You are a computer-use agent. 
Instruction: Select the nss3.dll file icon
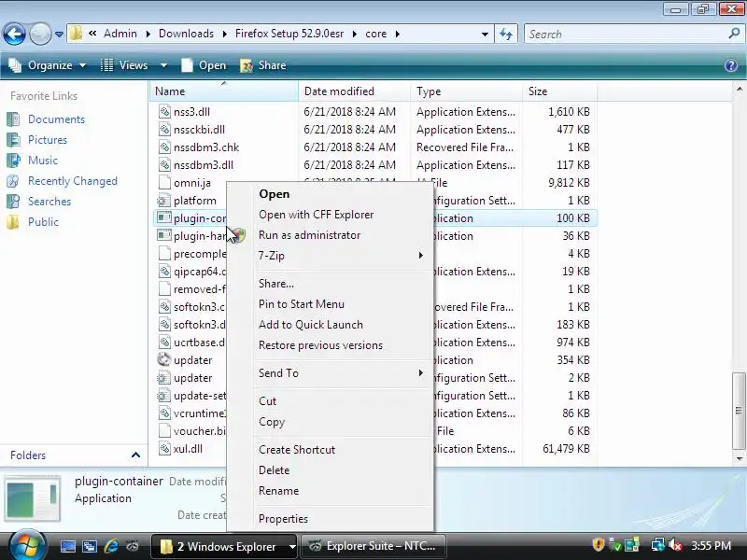[x=164, y=111]
